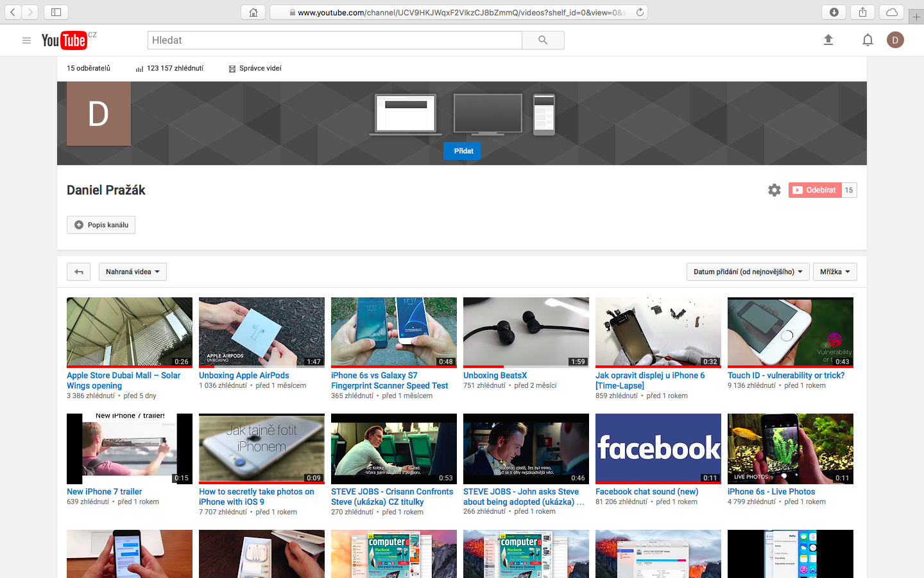Click the Live Photos aquarium thumbnail
924x578 pixels.
point(791,449)
